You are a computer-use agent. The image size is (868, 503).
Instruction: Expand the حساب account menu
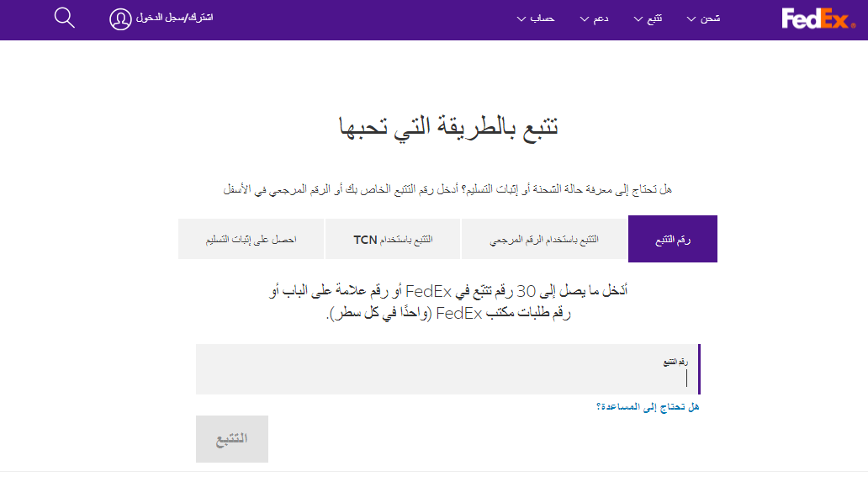[x=535, y=19]
